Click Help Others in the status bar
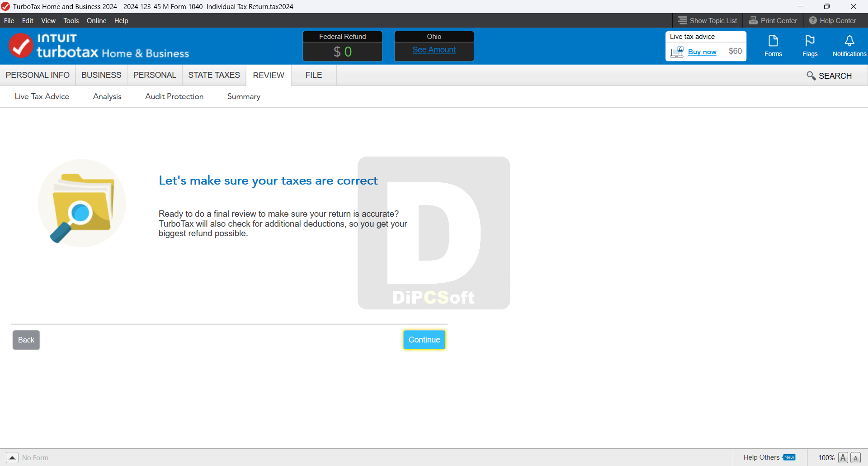 [x=761, y=457]
